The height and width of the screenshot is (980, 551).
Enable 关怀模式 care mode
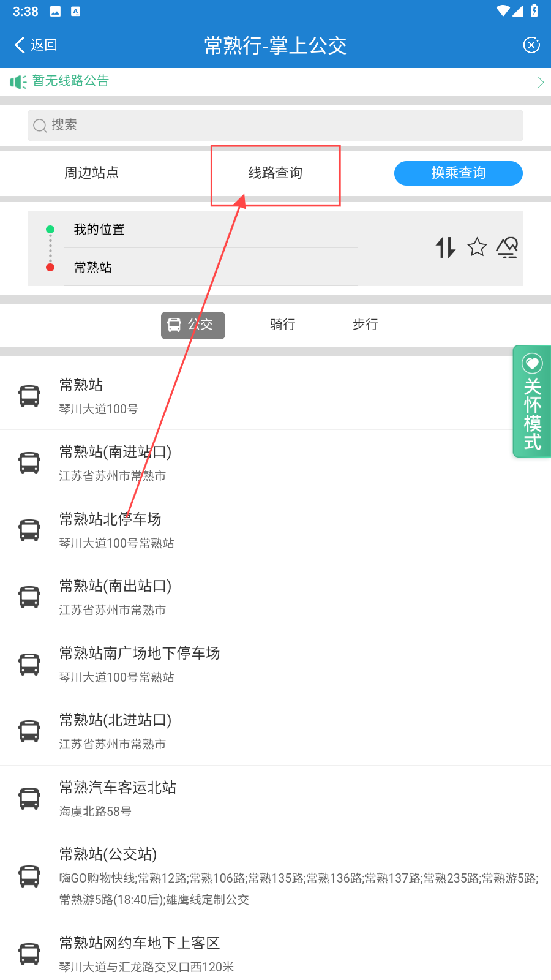(x=532, y=401)
